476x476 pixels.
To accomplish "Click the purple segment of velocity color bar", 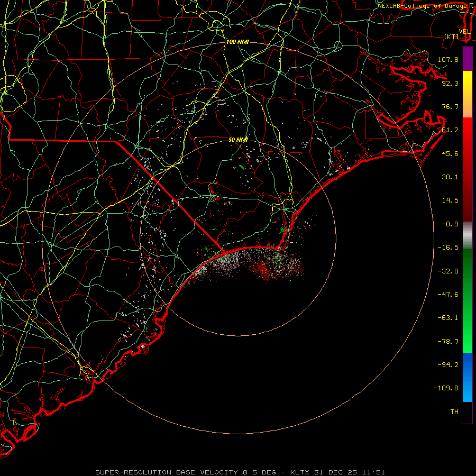I will click(x=467, y=59).
